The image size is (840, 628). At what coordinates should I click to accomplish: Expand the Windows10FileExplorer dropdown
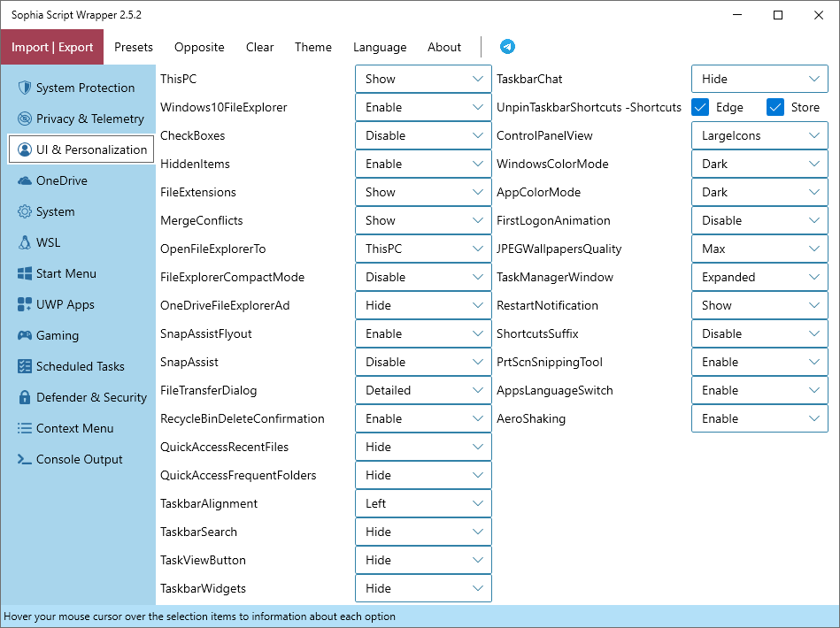coord(423,107)
